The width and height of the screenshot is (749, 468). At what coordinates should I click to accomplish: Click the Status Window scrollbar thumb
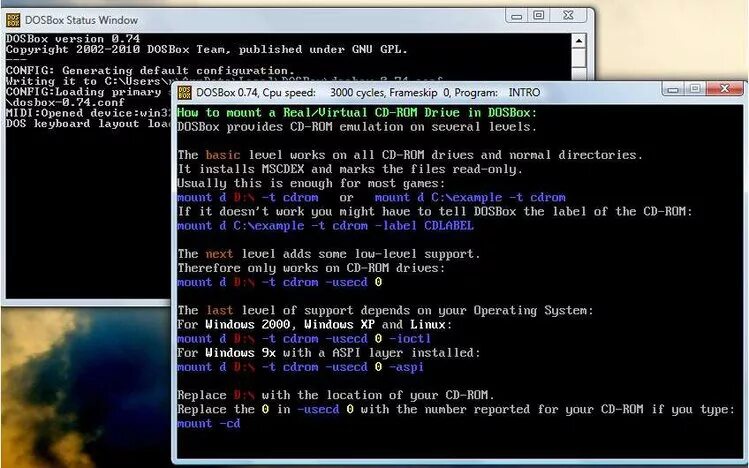pos(579,58)
